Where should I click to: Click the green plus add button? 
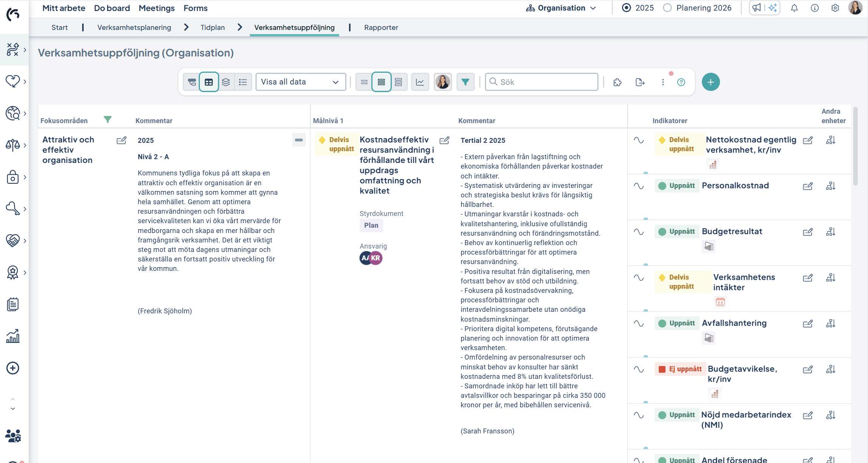tap(711, 82)
